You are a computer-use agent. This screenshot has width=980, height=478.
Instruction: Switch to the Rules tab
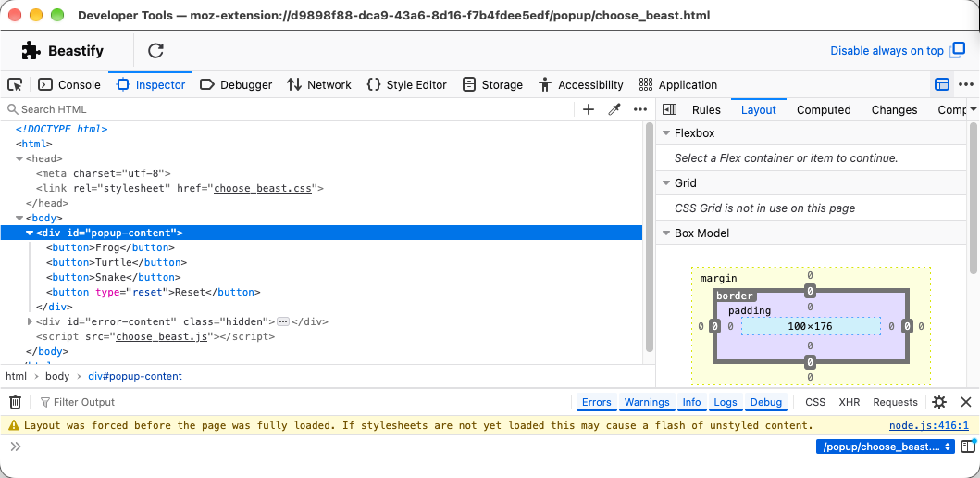click(x=706, y=109)
